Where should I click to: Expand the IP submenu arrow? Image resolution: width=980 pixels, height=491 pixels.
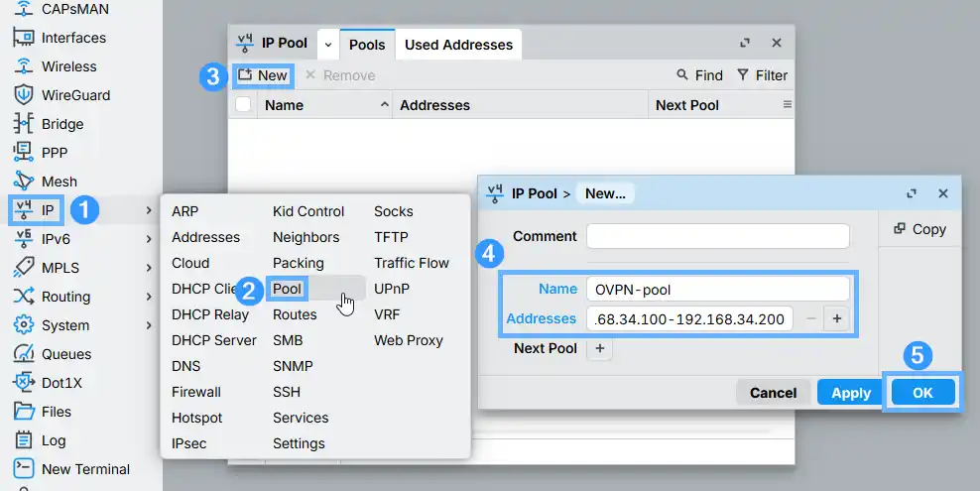(149, 210)
